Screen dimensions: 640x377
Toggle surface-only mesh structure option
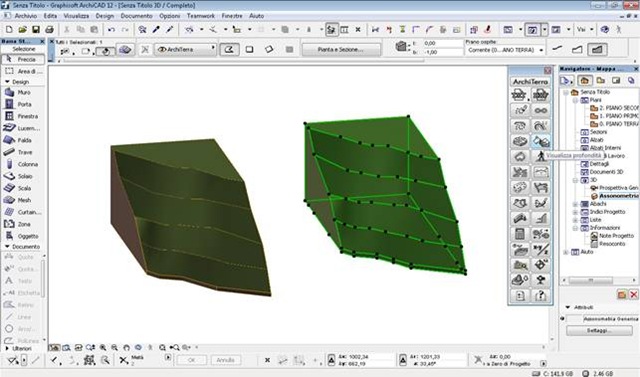[558, 49]
